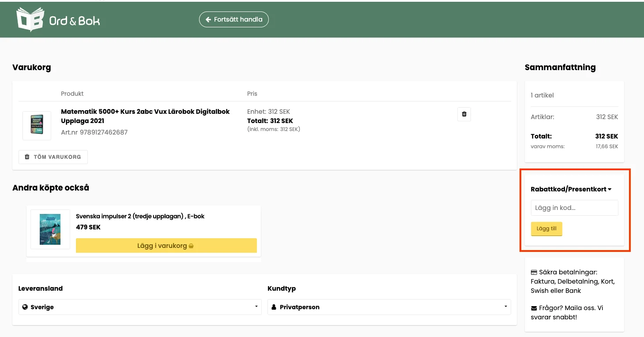Open the Matematik 5000+ Kurs 2abc product title
Screen dimensions: 644x337
click(145, 116)
